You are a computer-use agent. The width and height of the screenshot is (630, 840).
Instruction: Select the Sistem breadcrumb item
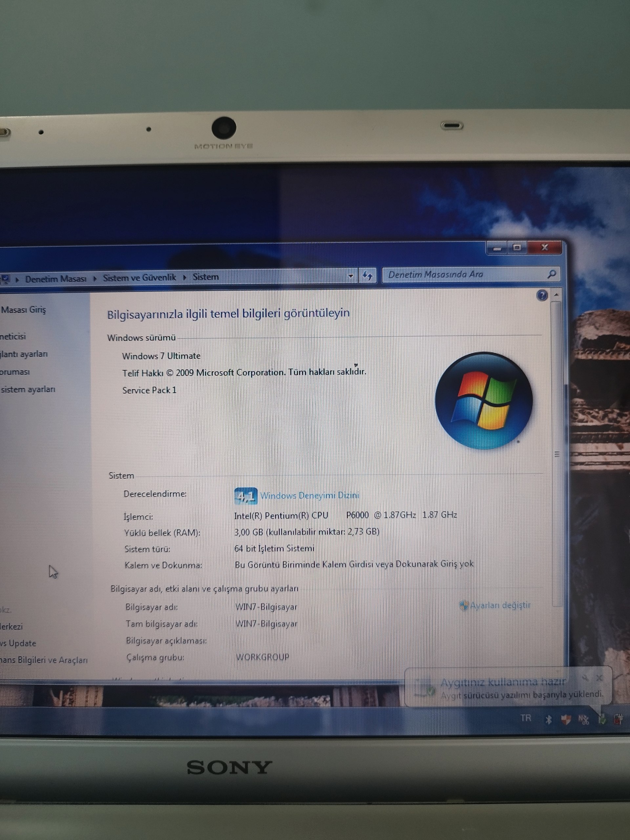pos(205,277)
